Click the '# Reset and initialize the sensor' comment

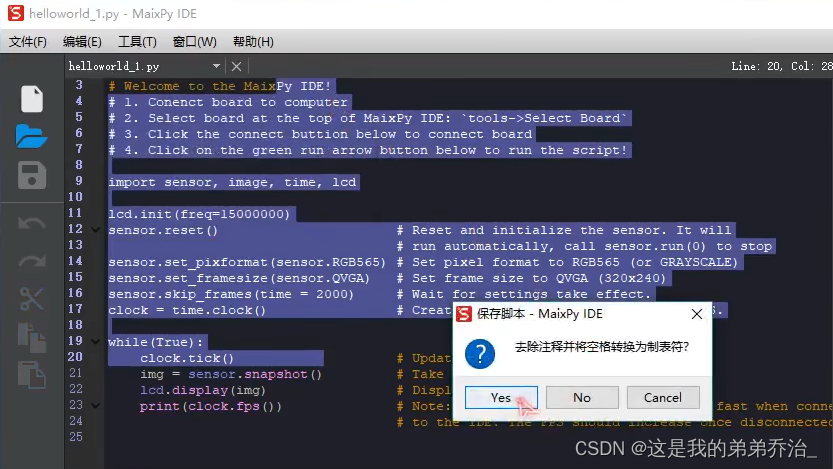pyautogui.click(x=564, y=231)
